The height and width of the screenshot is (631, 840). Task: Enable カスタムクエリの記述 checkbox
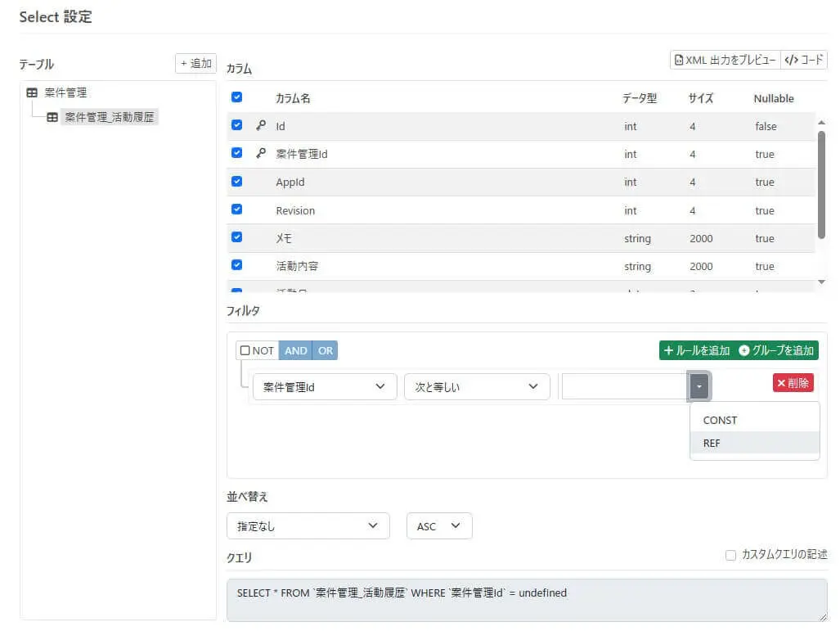click(x=731, y=555)
